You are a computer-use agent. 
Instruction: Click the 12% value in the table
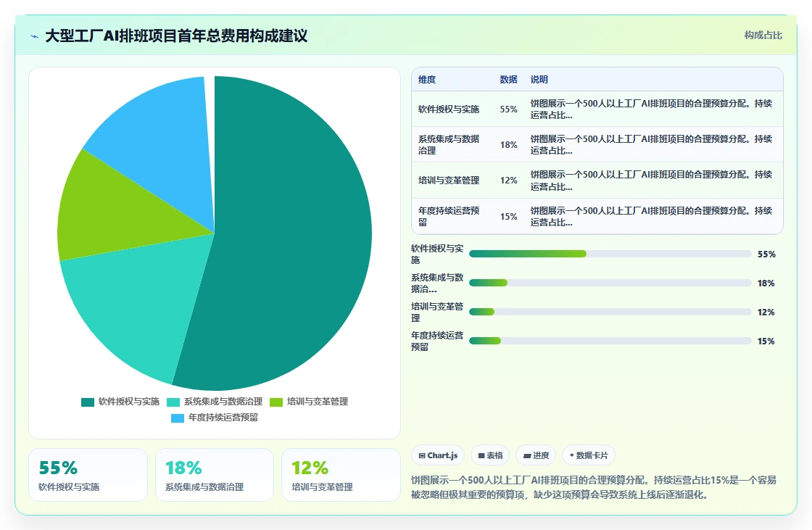click(508, 181)
